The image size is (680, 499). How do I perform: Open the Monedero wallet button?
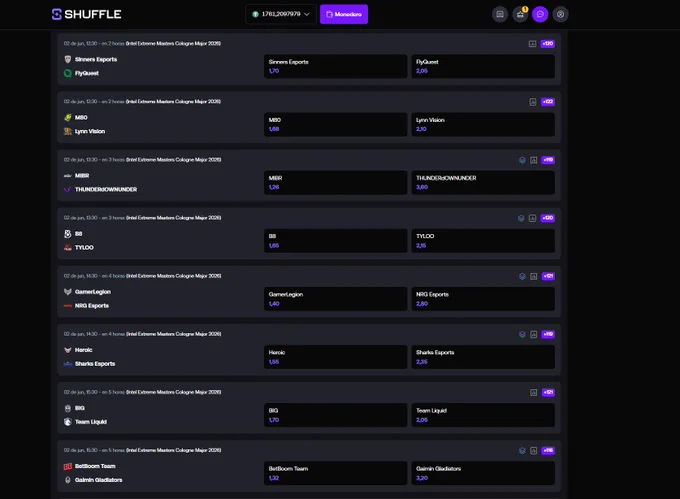coord(344,14)
